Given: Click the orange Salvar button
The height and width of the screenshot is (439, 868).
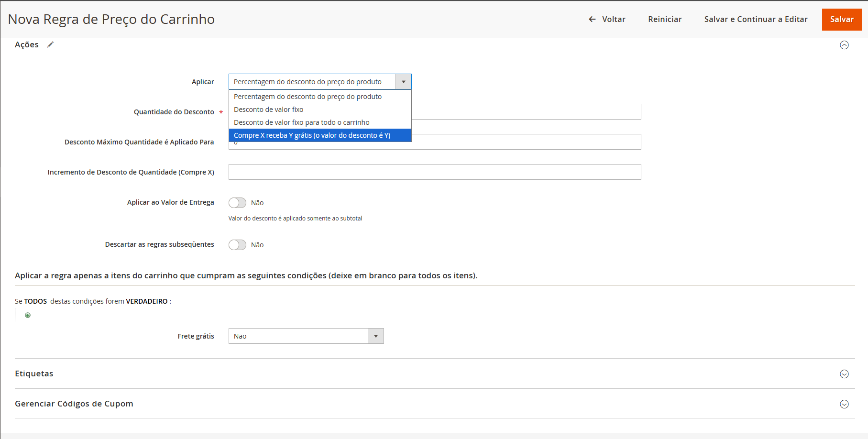Looking at the screenshot, I should pyautogui.click(x=841, y=19).
